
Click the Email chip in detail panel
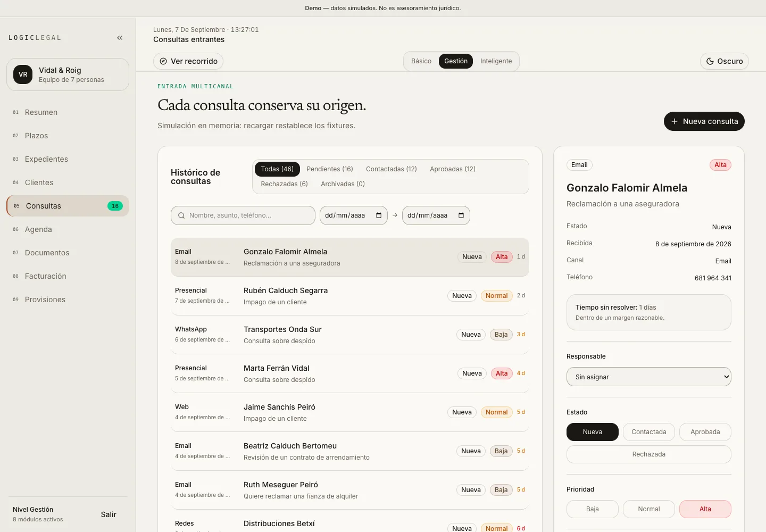tap(579, 165)
